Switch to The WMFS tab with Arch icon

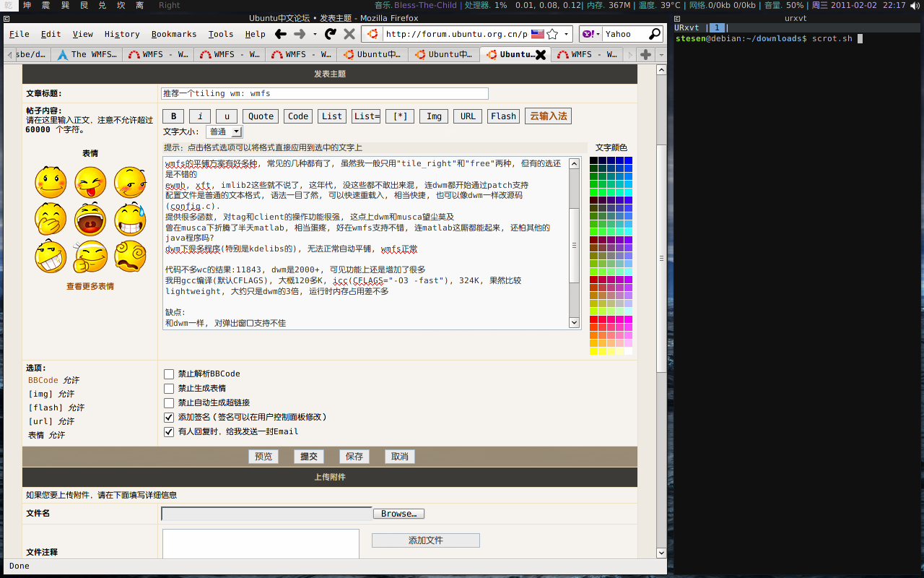tap(87, 55)
